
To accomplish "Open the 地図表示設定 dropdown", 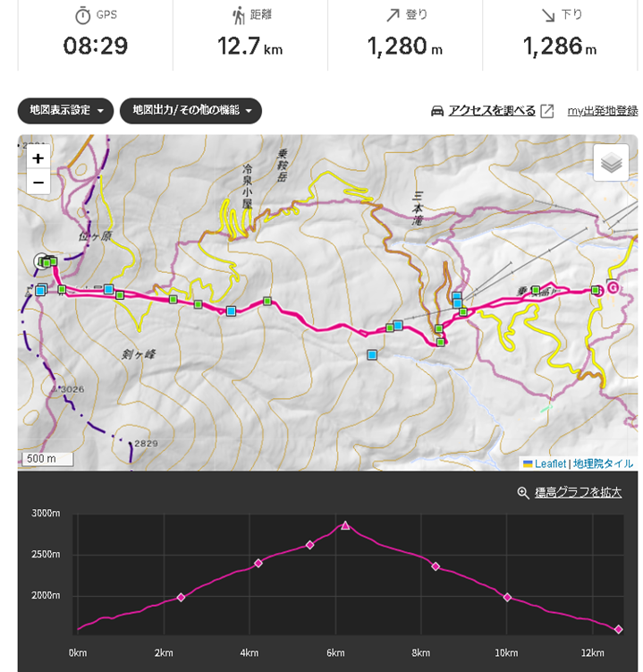I will pos(65,111).
